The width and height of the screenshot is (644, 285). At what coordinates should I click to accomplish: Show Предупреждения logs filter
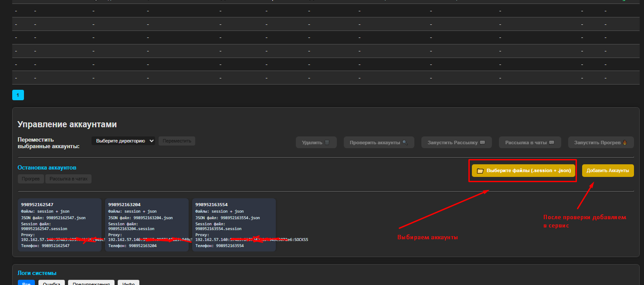coord(91,283)
